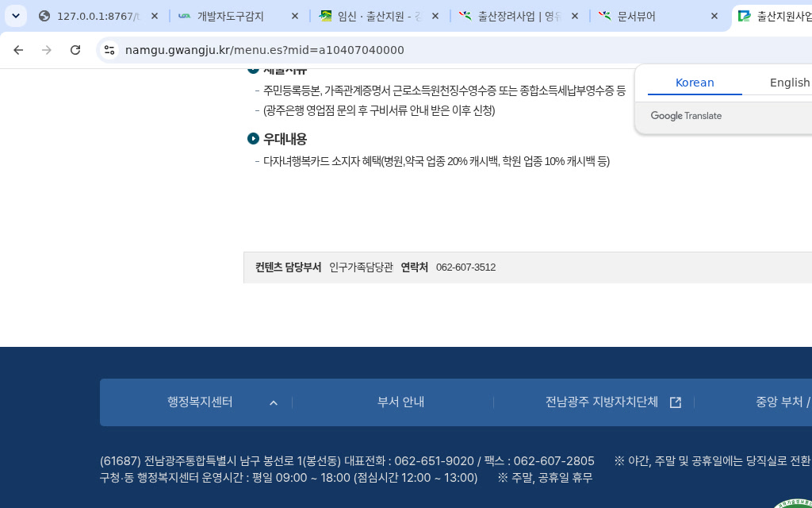Click the 운영시간 평일 09:00 ~ 18:00 text
812x508 pixels.
coord(289,477)
